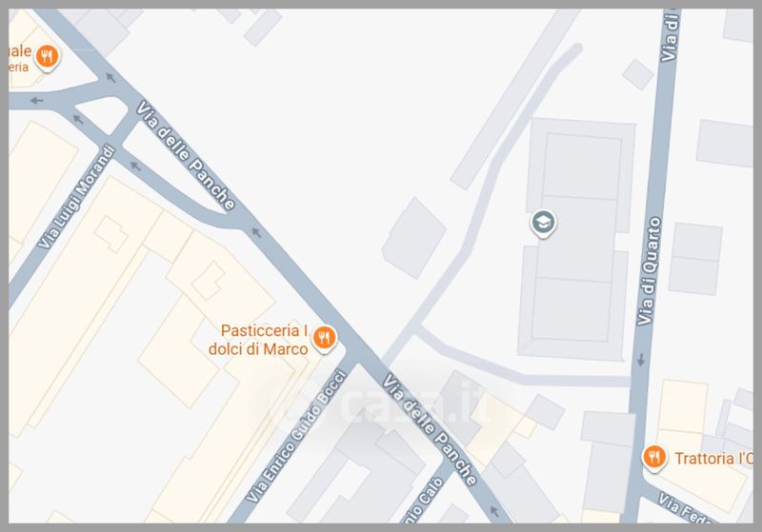Click the Trattoria restaurant pin icon
The image size is (762, 532).
coord(654,458)
